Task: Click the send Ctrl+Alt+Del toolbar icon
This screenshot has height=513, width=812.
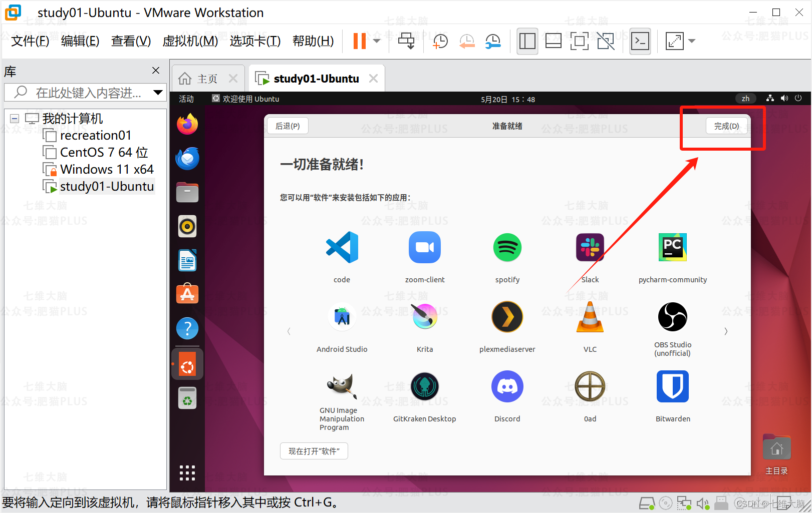Action: [406, 41]
